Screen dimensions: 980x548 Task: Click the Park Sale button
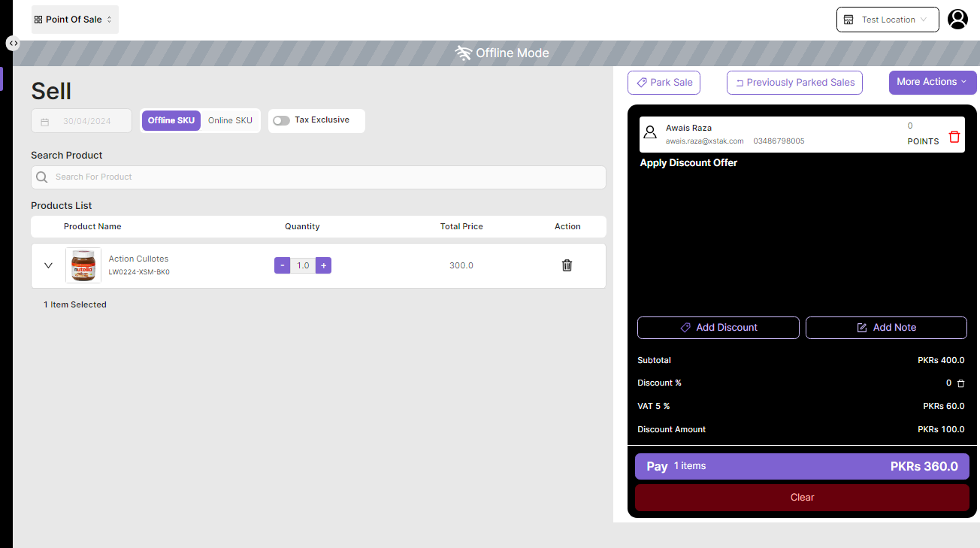(664, 83)
